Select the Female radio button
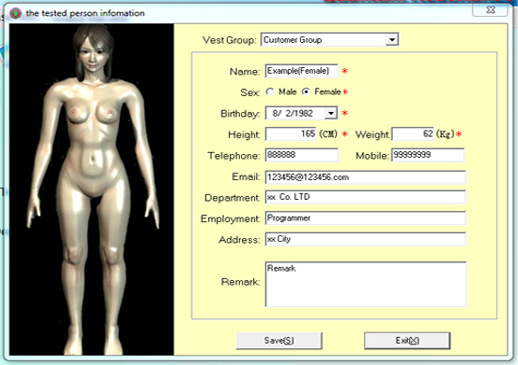The image size is (518, 365). click(306, 92)
